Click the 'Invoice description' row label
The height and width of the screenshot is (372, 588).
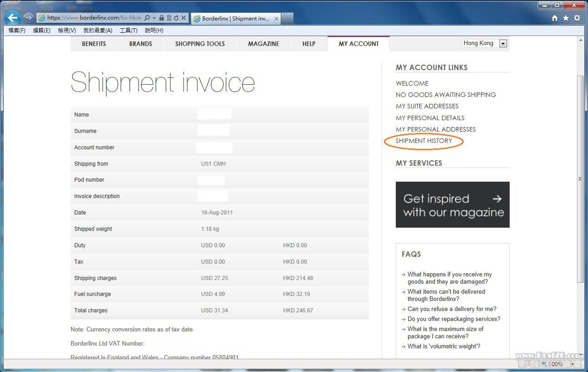[97, 196]
